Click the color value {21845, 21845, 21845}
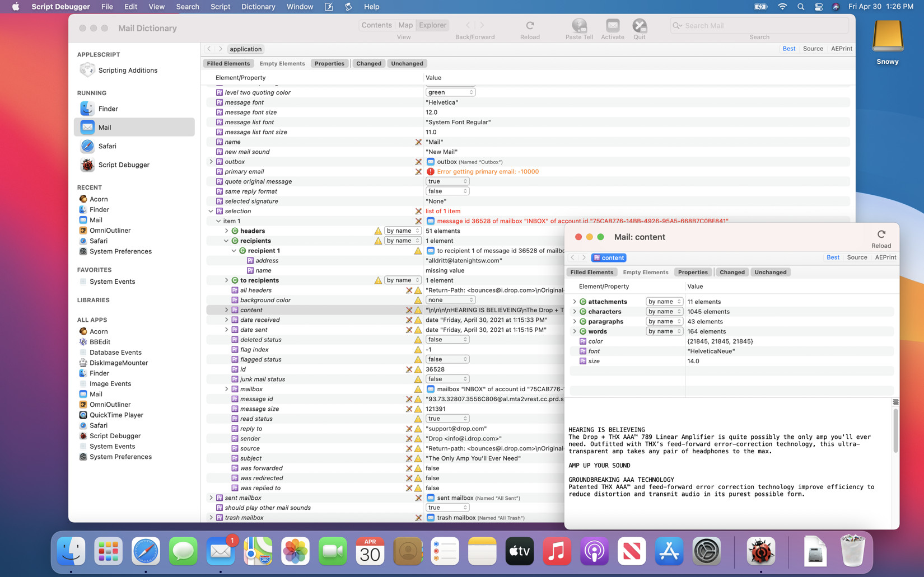This screenshot has height=577, width=924. tap(720, 341)
